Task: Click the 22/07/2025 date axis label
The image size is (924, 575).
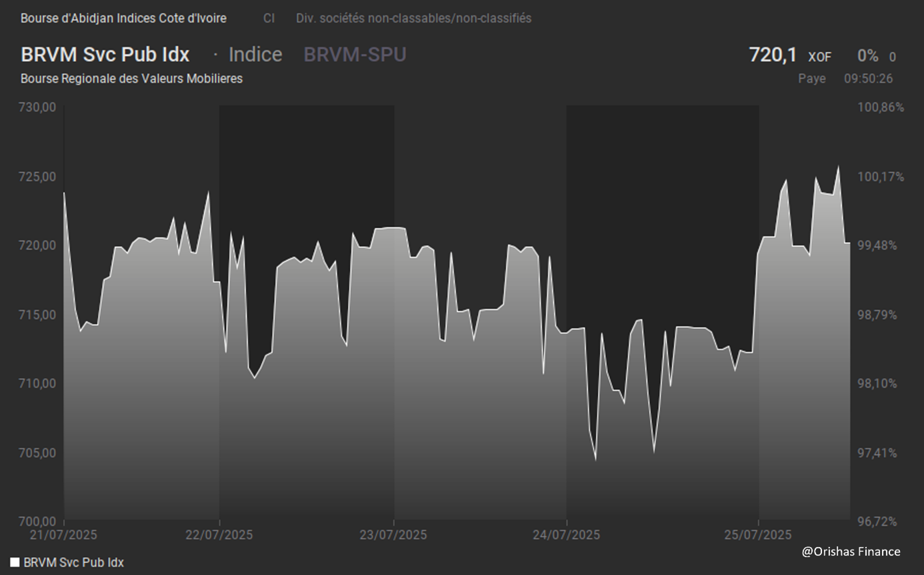Action: pyautogui.click(x=219, y=535)
